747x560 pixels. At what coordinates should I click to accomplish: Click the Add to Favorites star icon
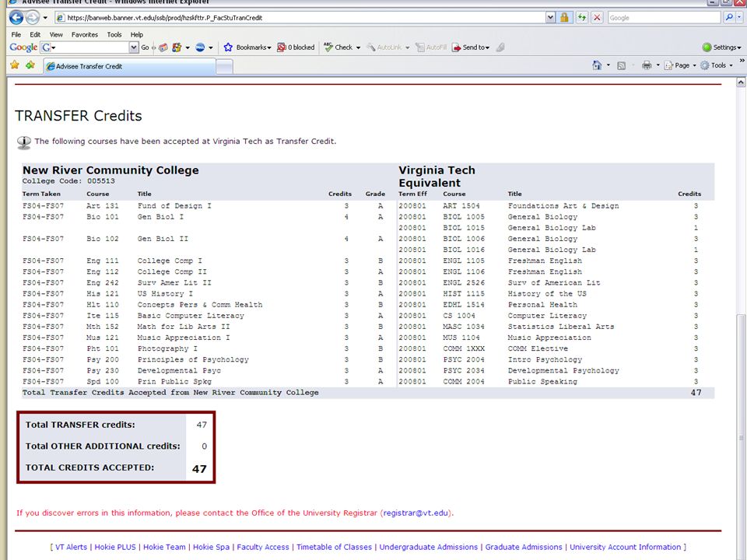pyautogui.click(x=30, y=65)
